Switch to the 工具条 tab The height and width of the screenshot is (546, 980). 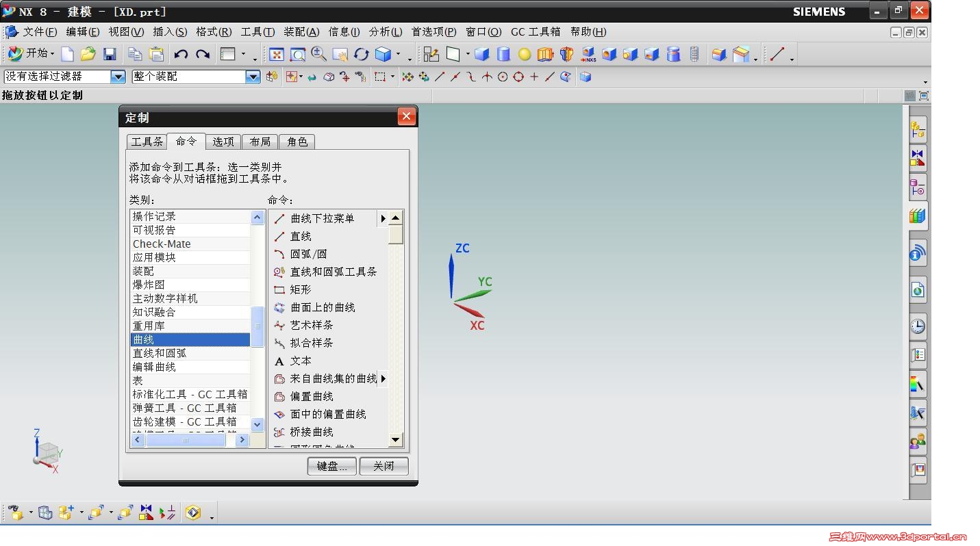coord(147,142)
